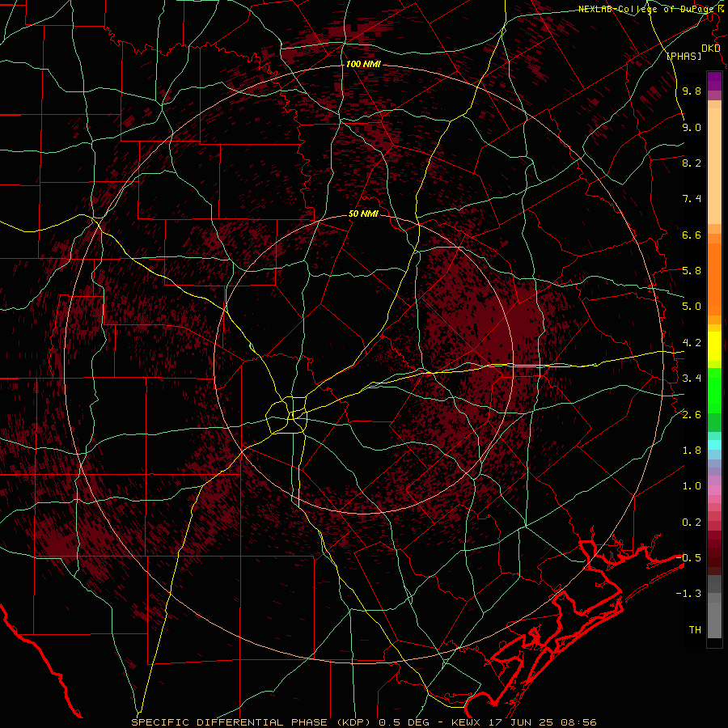The image size is (728, 728).
Task: Click the [PHAS] label above the color scale
Action: [684, 56]
